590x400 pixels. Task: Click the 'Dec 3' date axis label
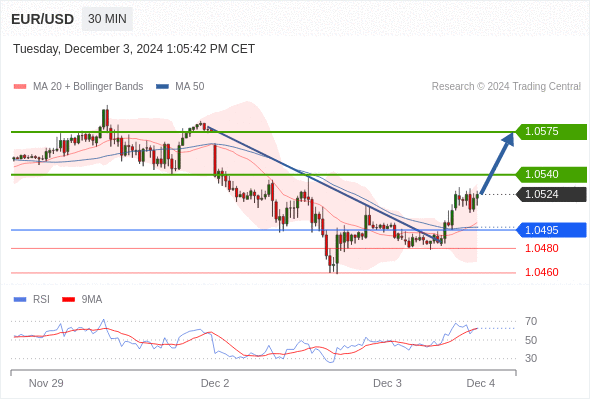(x=387, y=383)
